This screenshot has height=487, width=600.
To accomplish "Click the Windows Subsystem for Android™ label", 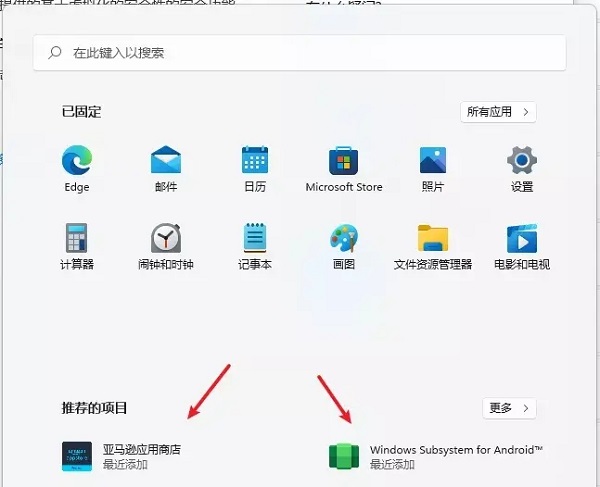I will 456,450.
